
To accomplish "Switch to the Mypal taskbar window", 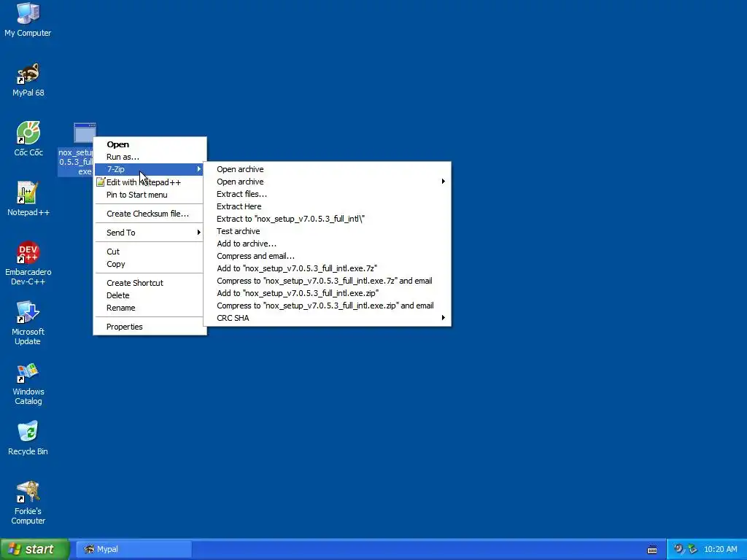I will point(134,549).
